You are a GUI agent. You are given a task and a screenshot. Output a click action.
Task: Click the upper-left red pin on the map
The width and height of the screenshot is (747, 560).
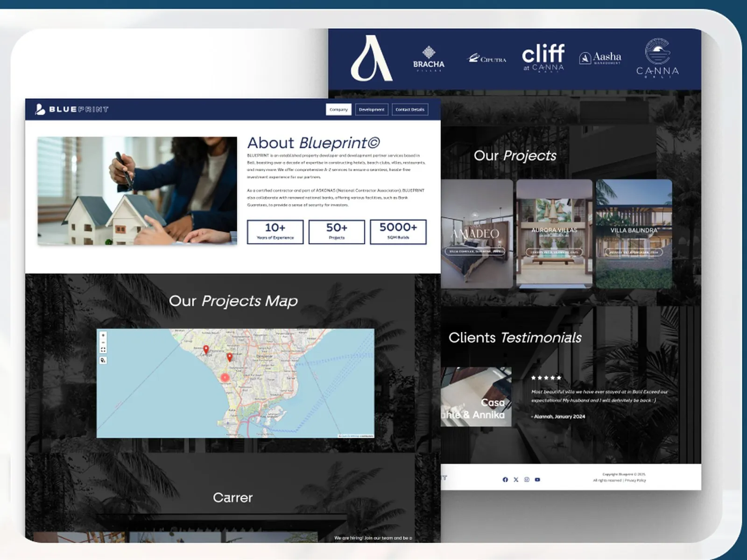(x=206, y=350)
